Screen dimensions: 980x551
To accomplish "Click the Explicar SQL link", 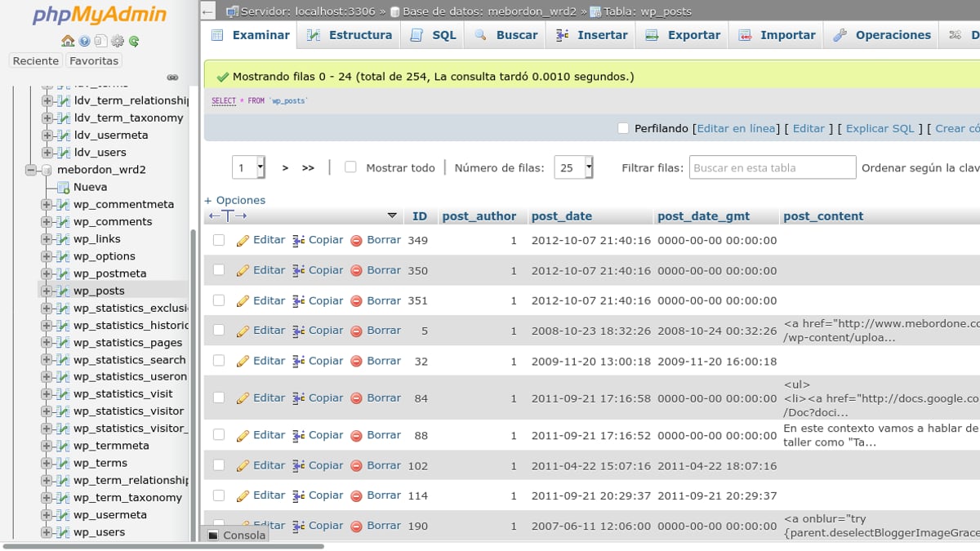I will [x=880, y=128].
